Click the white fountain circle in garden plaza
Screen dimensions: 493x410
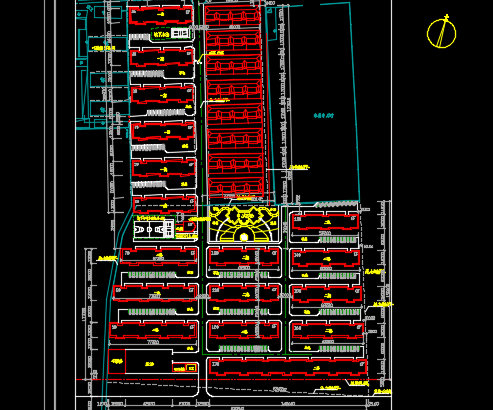[244, 237]
